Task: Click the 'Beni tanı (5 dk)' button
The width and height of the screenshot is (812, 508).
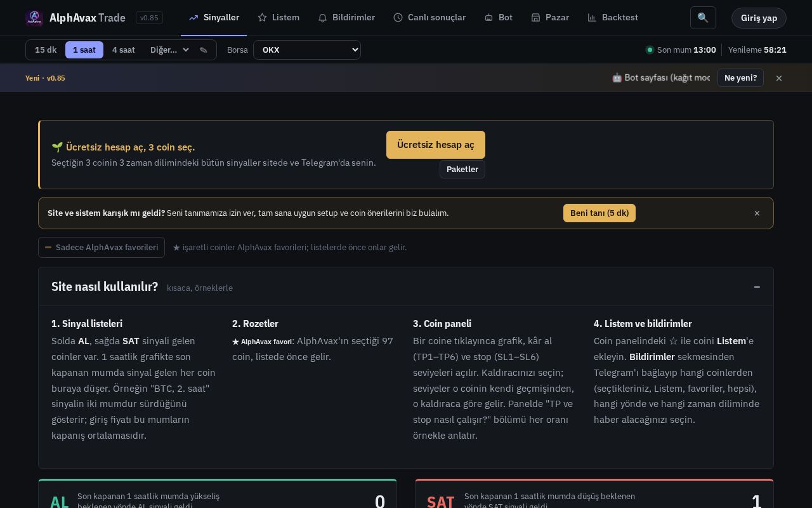Action: (x=599, y=213)
